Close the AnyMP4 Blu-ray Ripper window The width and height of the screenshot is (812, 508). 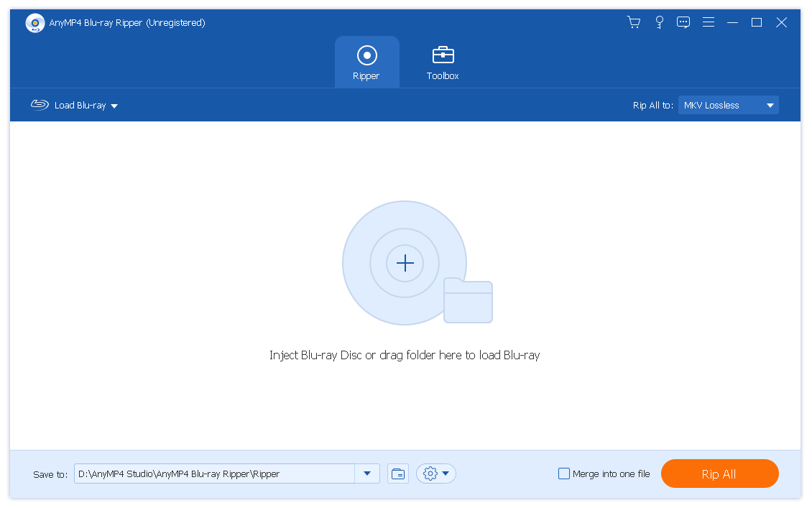781,22
